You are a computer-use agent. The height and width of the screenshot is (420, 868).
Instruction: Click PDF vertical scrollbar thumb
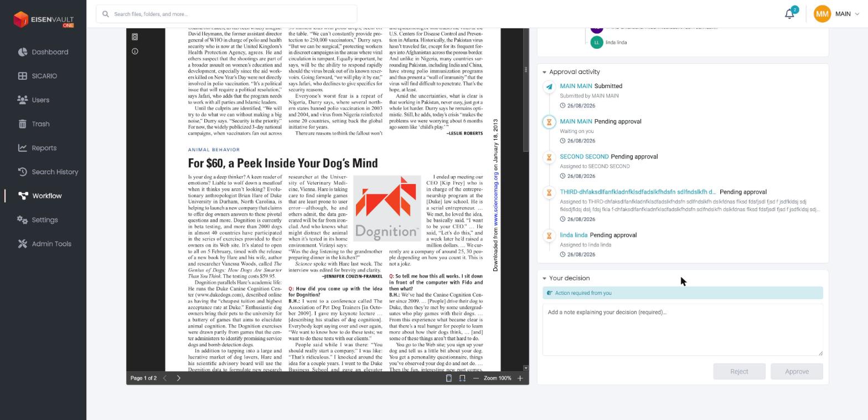coord(526,89)
